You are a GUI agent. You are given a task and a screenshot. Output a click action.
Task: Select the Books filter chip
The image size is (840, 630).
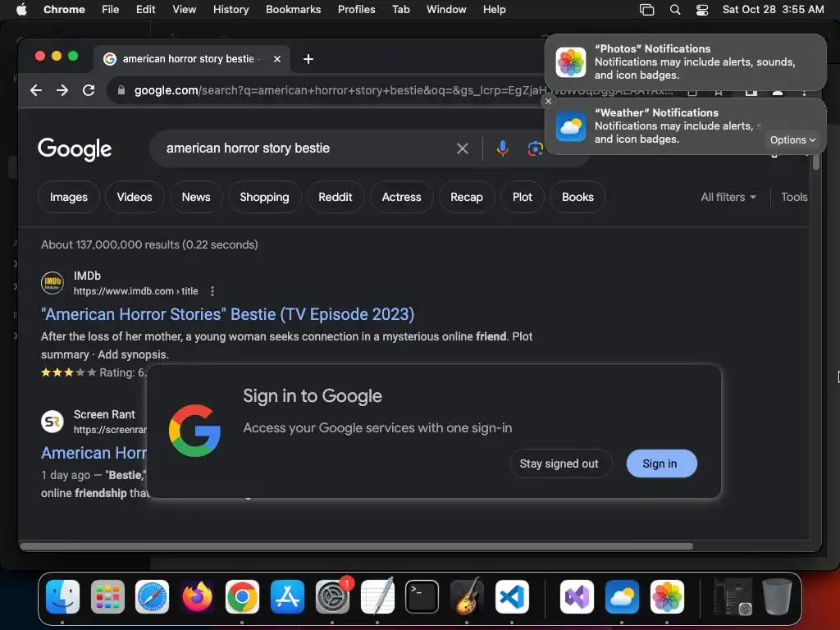tap(577, 197)
